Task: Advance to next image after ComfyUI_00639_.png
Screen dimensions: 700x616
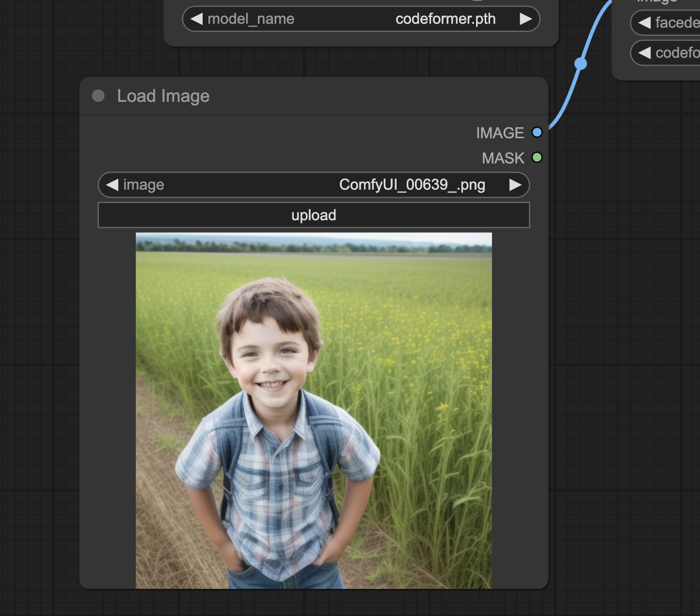Action: 515,185
